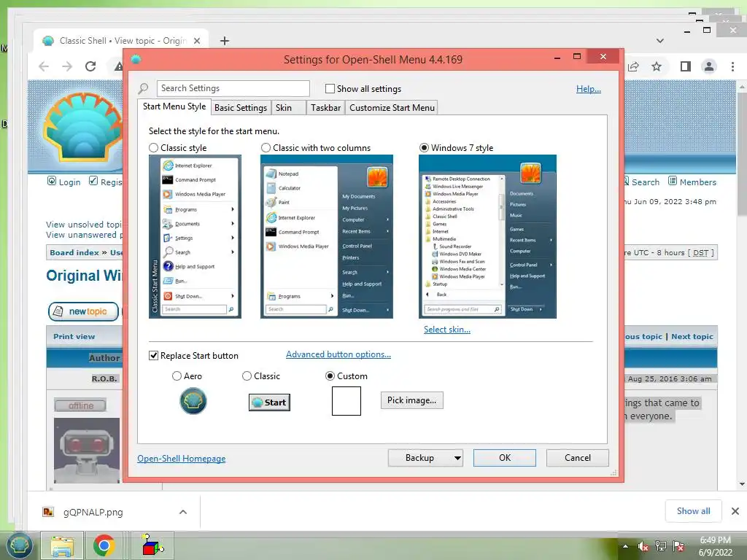The height and width of the screenshot is (560, 747).
Task: Open the Help link
Action: click(x=589, y=88)
